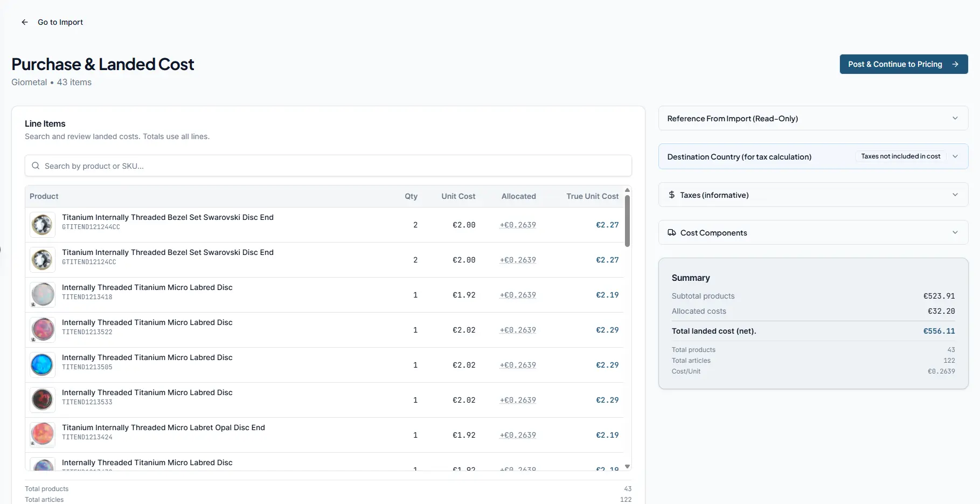Select SKU text TITEND1213418

click(x=87, y=297)
